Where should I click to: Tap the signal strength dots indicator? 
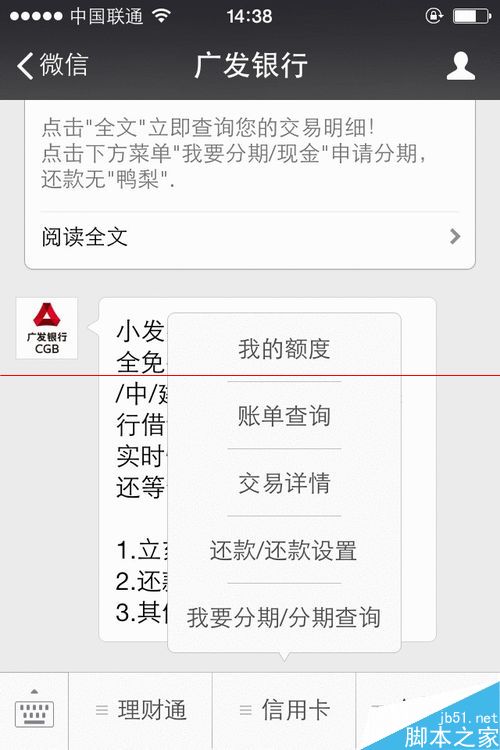(x=36, y=16)
